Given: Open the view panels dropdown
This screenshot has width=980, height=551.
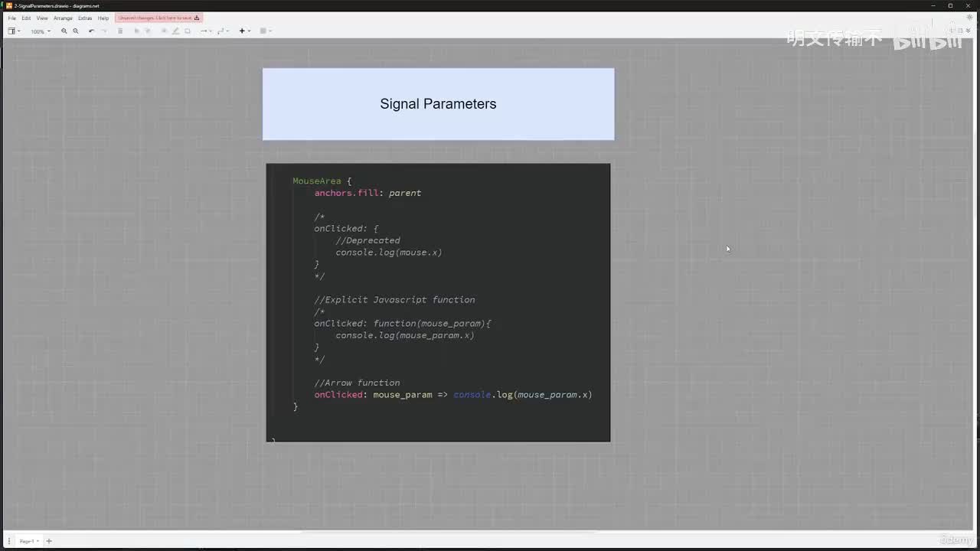Looking at the screenshot, I should click(14, 31).
